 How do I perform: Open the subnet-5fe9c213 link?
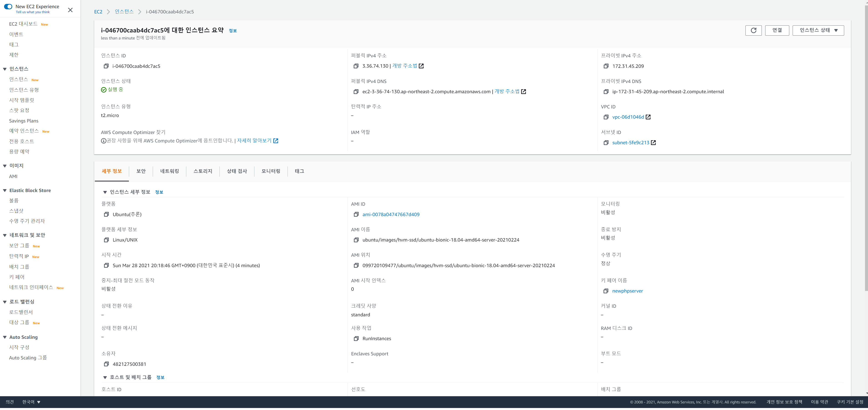click(630, 143)
